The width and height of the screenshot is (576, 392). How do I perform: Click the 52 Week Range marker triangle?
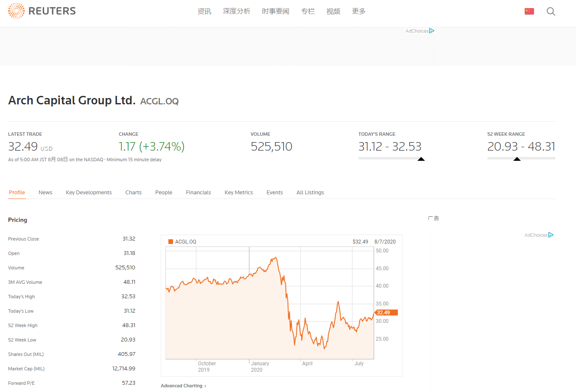click(517, 159)
